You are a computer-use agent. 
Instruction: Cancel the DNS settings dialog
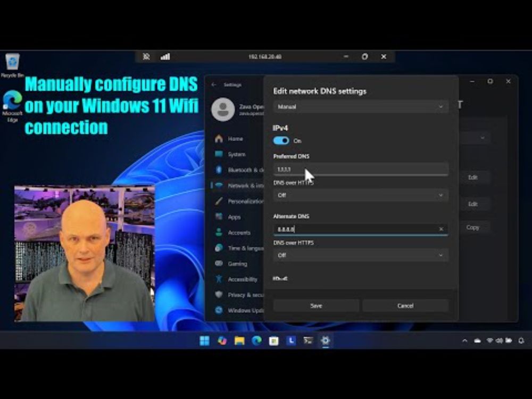pyautogui.click(x=405, y=306)
